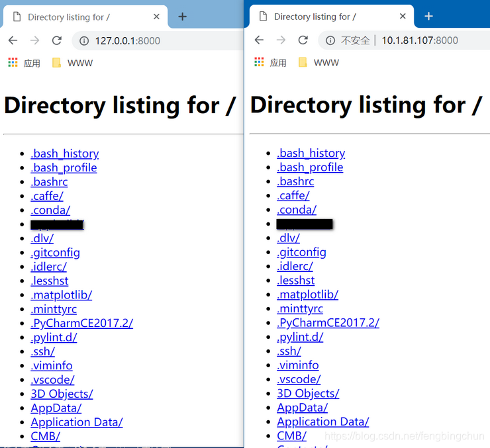The height and width of the screenshot is (448, 490).
Task: Open new tab in the right browser window
Action: (x=429, y=16)
